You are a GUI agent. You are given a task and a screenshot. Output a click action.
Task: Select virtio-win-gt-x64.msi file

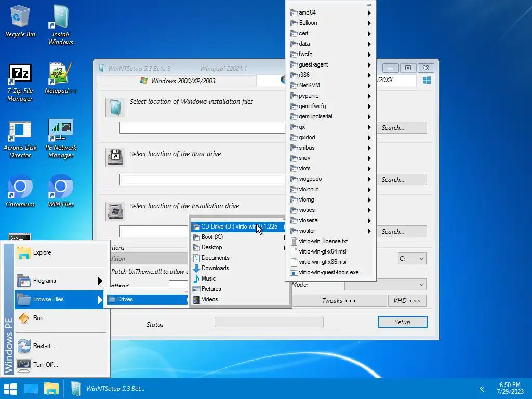coord(331,252)
